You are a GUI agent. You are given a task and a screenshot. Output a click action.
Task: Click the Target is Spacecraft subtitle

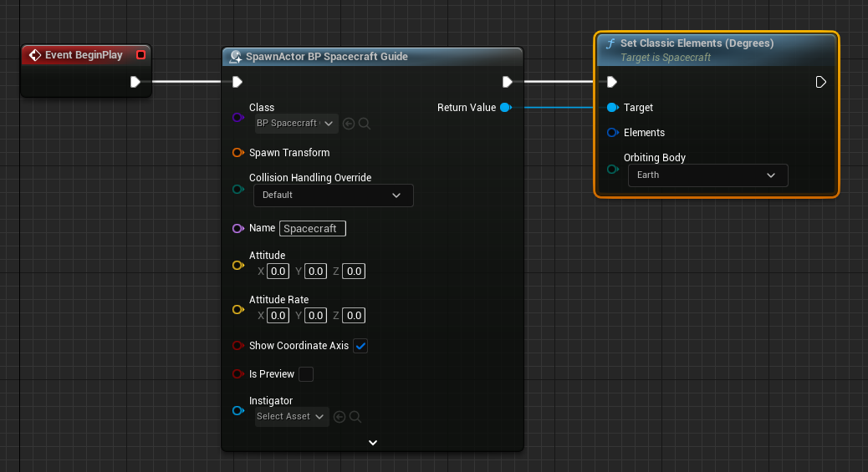666,58
